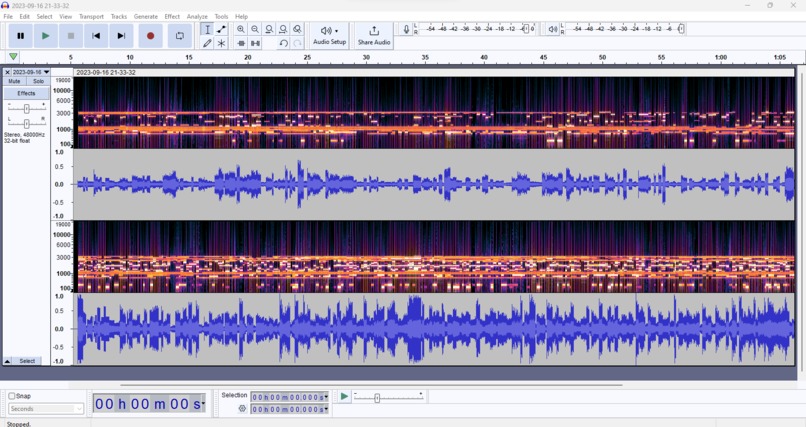
Task: Undo the last action
Action: tap(283, 43)
